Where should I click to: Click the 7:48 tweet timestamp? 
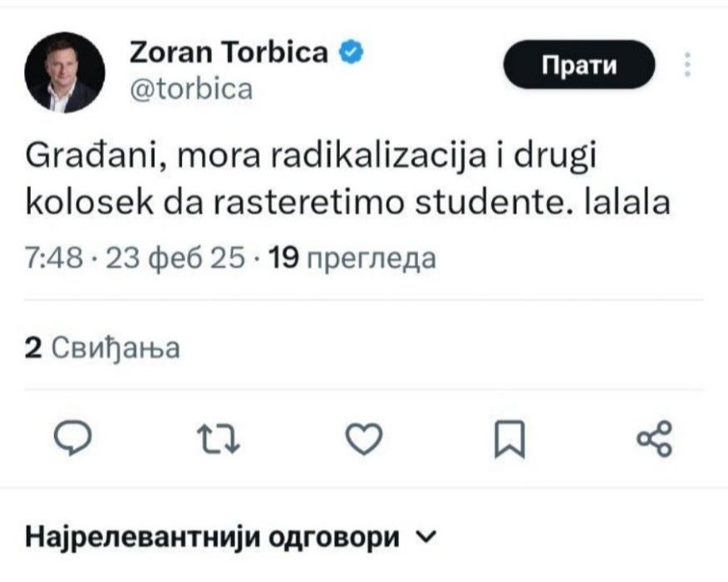[x=53, y=259]
